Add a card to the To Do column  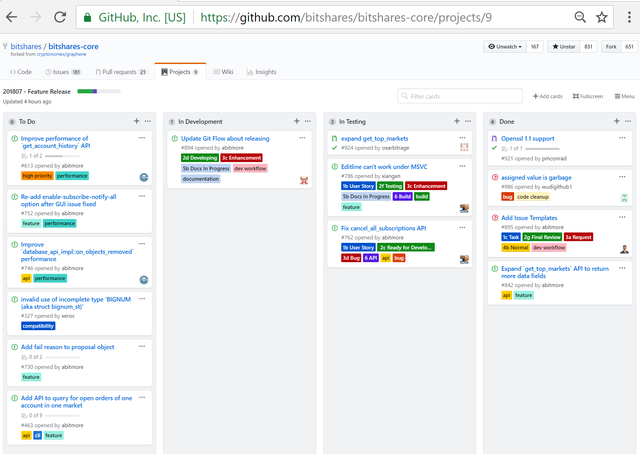[137, 121]
